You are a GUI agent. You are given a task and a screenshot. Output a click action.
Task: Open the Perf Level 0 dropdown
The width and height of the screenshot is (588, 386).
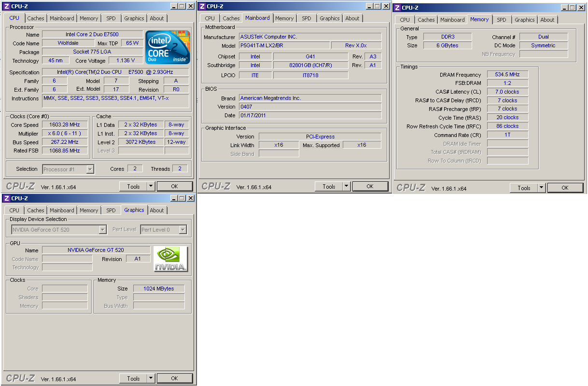coord(182,230)
